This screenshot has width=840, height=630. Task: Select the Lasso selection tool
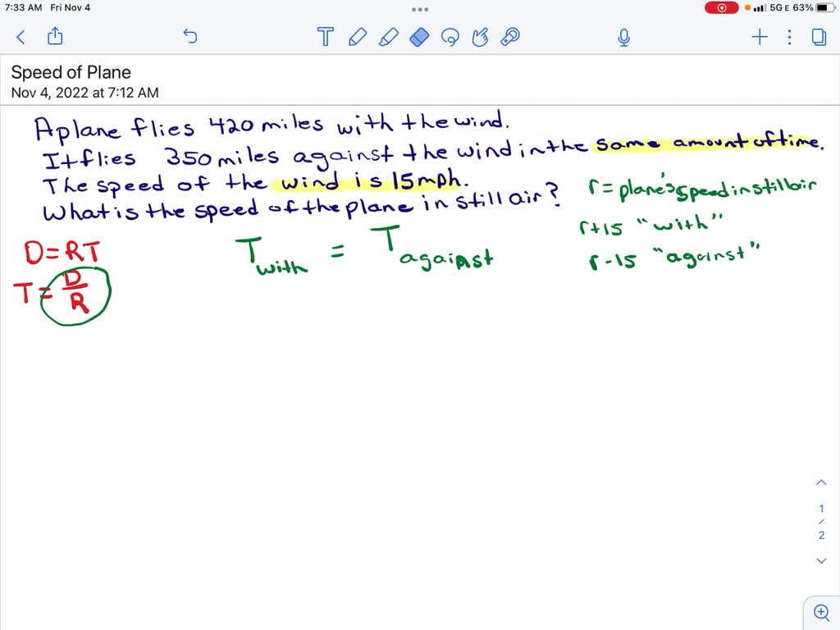[450, 37]
